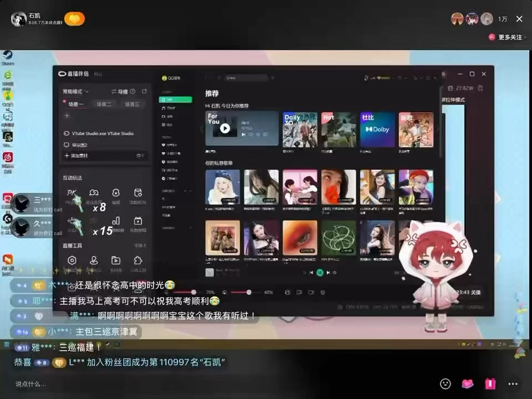Open the 发放红包 red packet tool
Image resolution: width=532 pixels, height=399 pixels.
pyautogui.click(x=138, y=193)
